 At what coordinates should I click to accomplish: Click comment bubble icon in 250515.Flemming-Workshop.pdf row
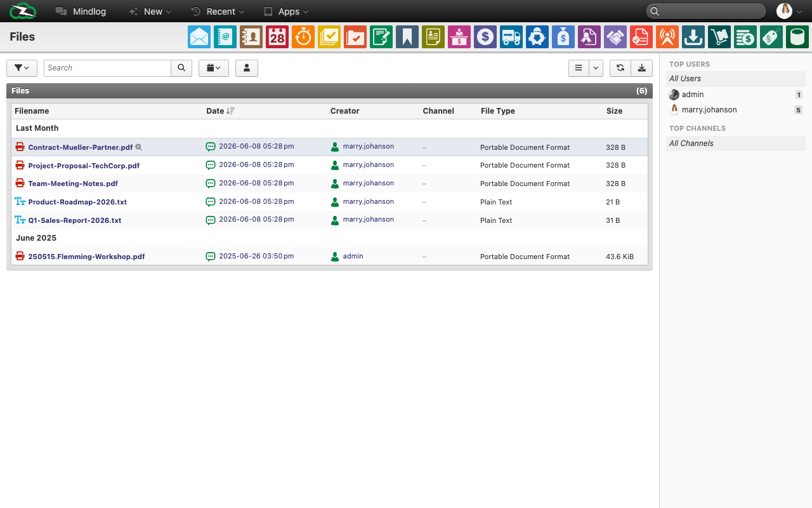pyautogui.click(x=211, y=257)
